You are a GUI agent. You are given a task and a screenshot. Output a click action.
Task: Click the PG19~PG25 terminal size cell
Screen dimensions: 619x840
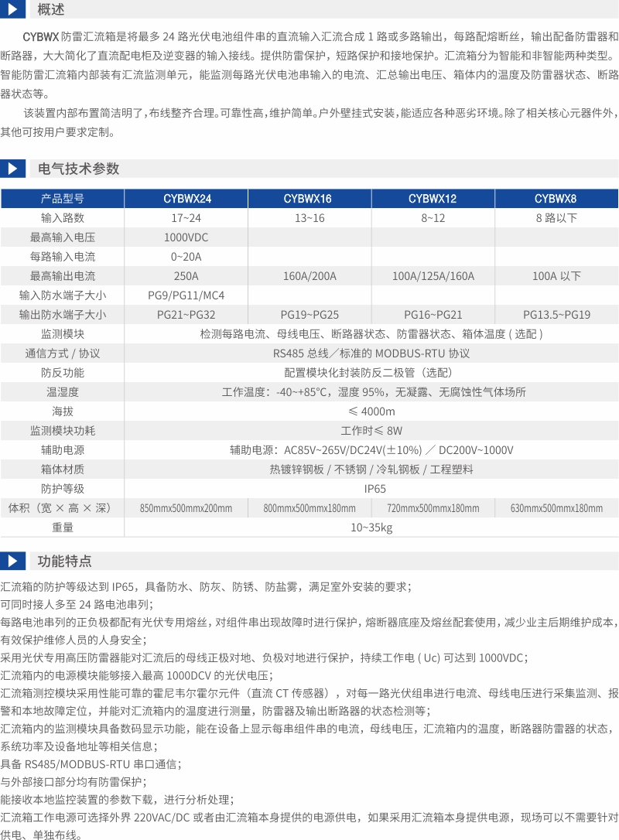point(309,315)
